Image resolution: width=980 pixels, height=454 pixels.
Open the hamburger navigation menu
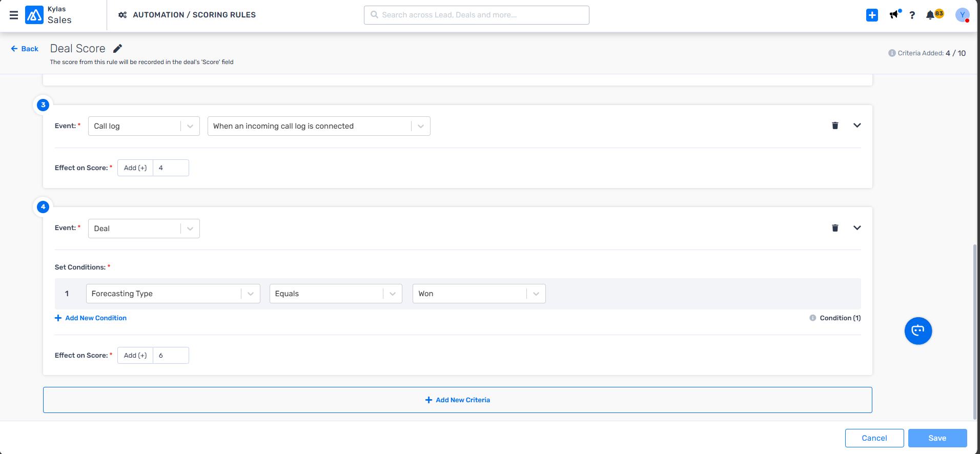point(14,15)
